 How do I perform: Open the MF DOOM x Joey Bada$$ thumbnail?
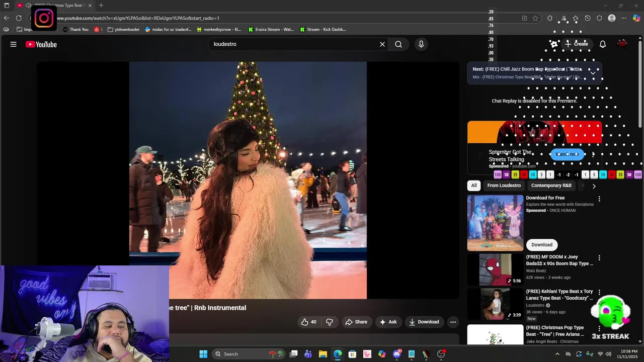(x=496, y=269)
